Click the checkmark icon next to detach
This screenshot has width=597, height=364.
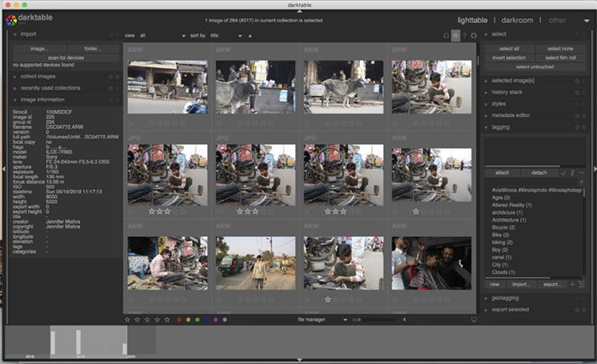point(564,173)
